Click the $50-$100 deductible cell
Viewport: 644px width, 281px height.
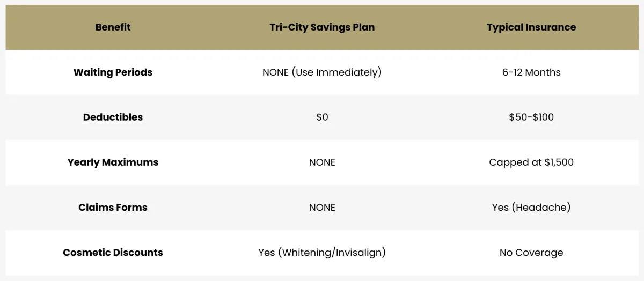(531, 117)
